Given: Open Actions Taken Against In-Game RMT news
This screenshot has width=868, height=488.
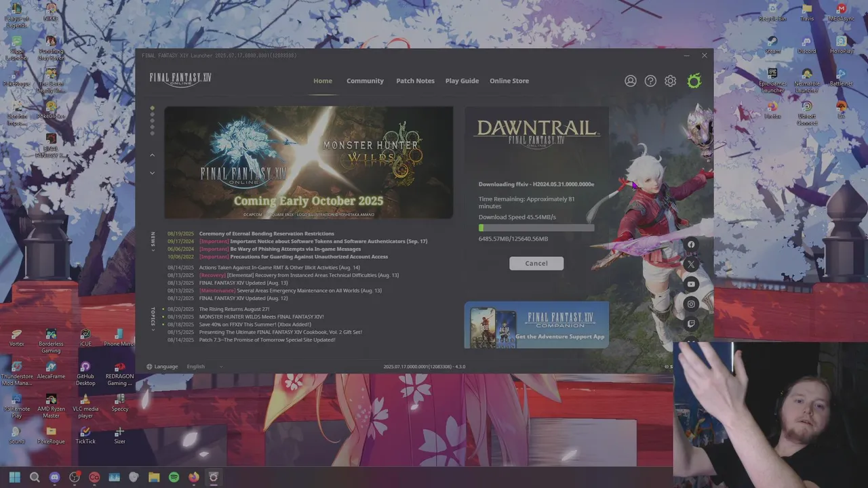Looking at the screenshot, I should (279, 268).
